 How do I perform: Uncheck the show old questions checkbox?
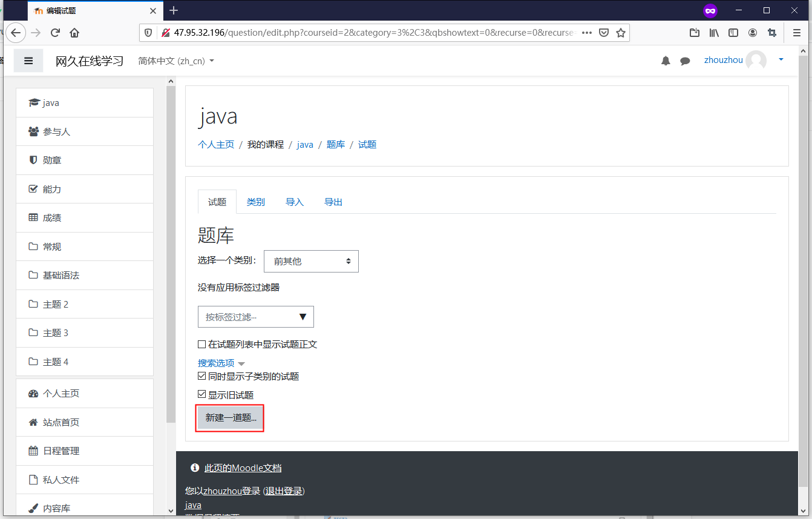202,395
